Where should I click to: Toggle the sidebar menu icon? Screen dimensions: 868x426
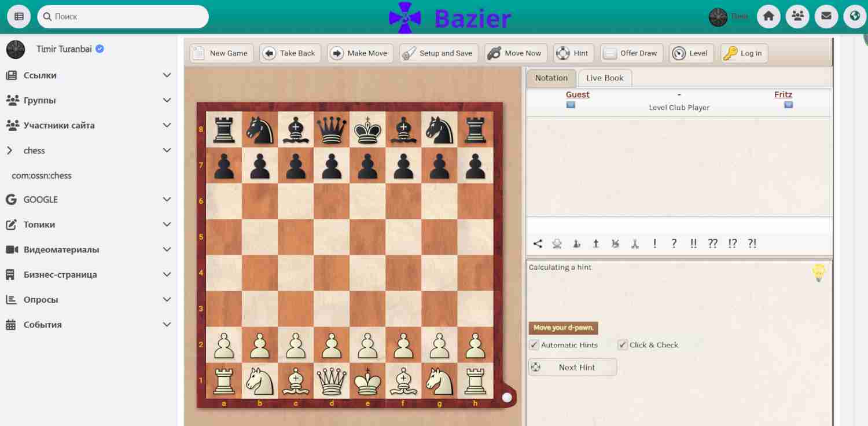tap(19, 17)
